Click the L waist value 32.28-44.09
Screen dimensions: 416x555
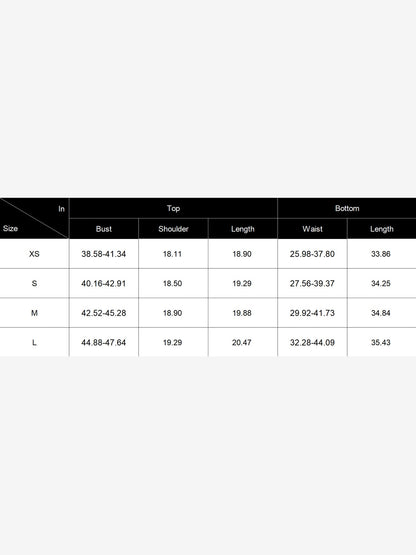coord(312,342)
